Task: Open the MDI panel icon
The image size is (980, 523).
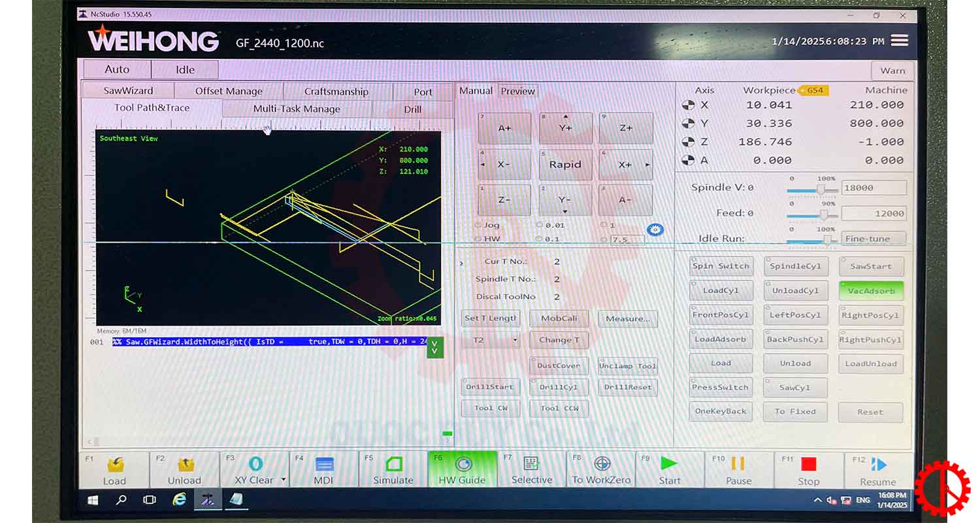Action: (x=324, y=465)
